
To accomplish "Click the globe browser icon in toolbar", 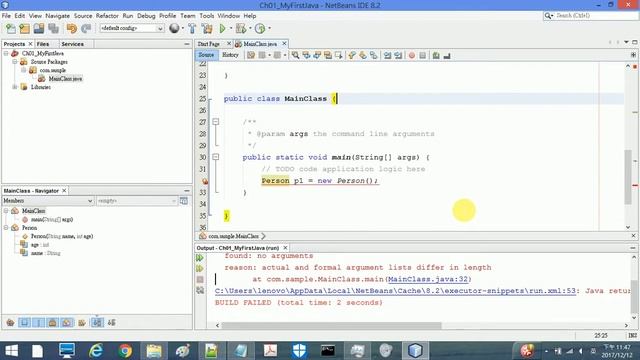I will (x=174, y=28).
